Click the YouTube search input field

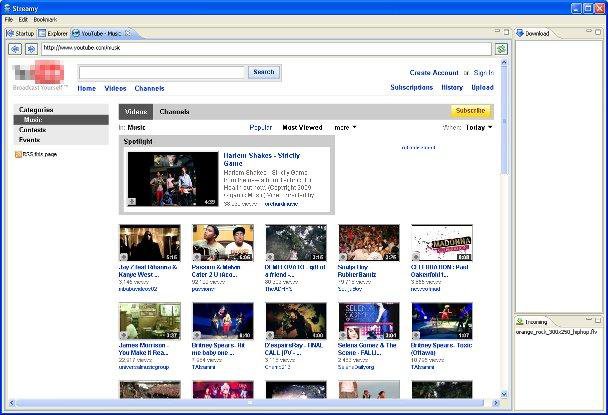point(162,73)
